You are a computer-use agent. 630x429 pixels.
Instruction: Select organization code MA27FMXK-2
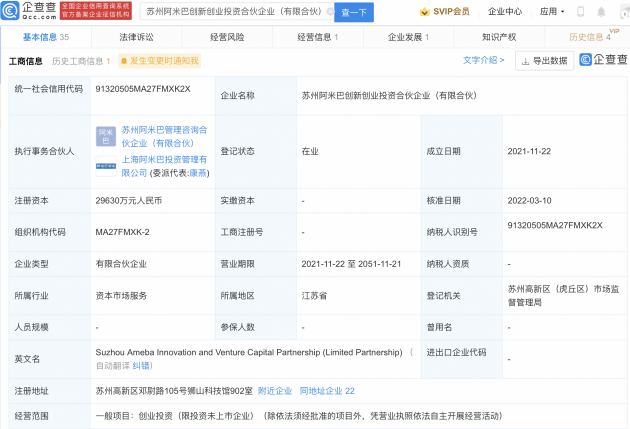pyautogui.click(x=123, y=232)
